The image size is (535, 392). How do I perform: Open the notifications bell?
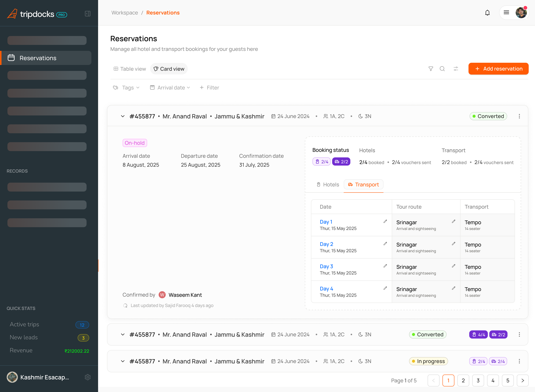[487, 13]
